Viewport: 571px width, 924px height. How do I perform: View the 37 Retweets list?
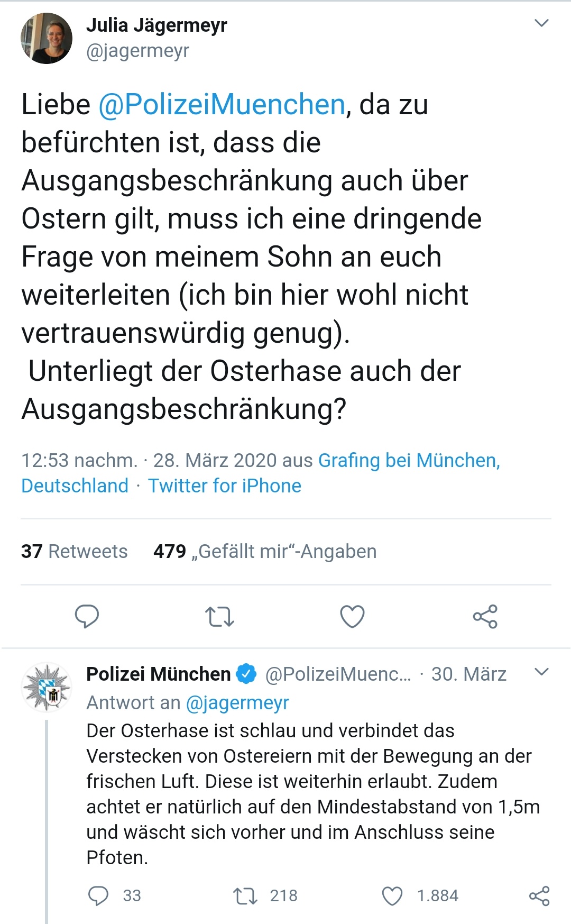[x=74, y=551]
